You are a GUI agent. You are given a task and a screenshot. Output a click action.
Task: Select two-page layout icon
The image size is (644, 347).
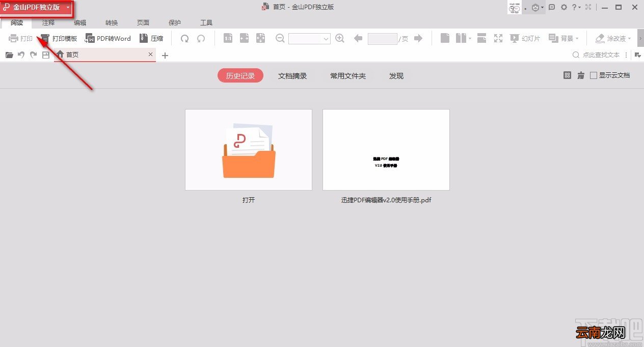pos(461,38)
